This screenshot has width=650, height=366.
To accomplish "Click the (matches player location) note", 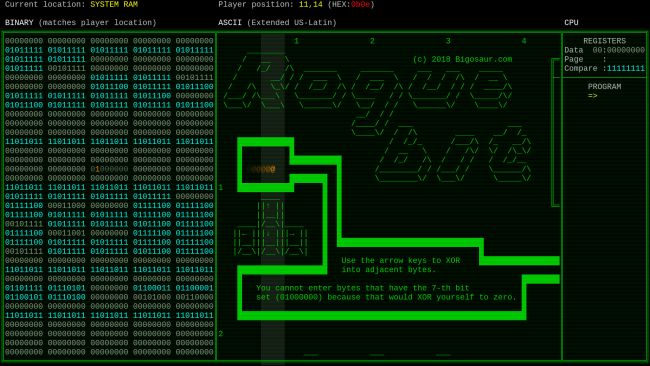I will 97,22.
